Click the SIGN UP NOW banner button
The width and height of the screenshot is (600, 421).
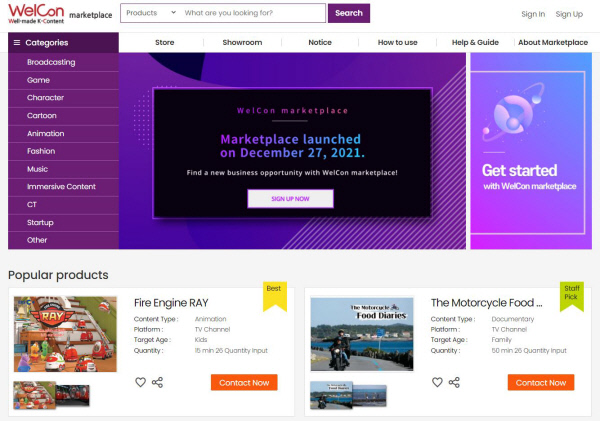pyautogui.click(x=290, y=199)
